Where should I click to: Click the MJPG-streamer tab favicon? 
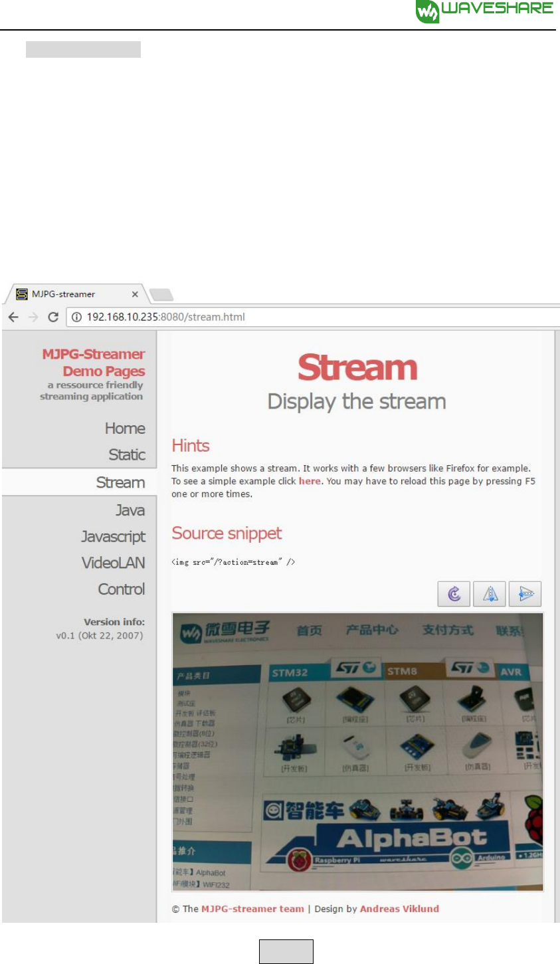(x=23, y=294)
